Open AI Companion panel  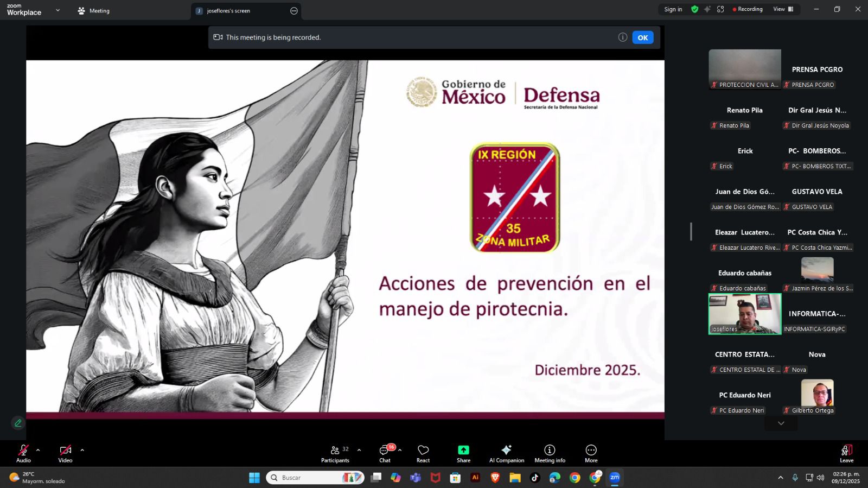(506, 453)
